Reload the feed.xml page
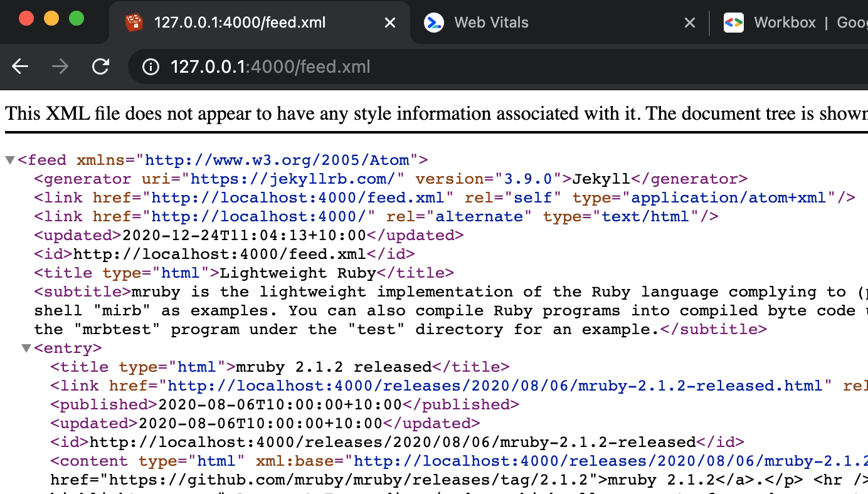The image size is (868, 494). tap(100, 66)
